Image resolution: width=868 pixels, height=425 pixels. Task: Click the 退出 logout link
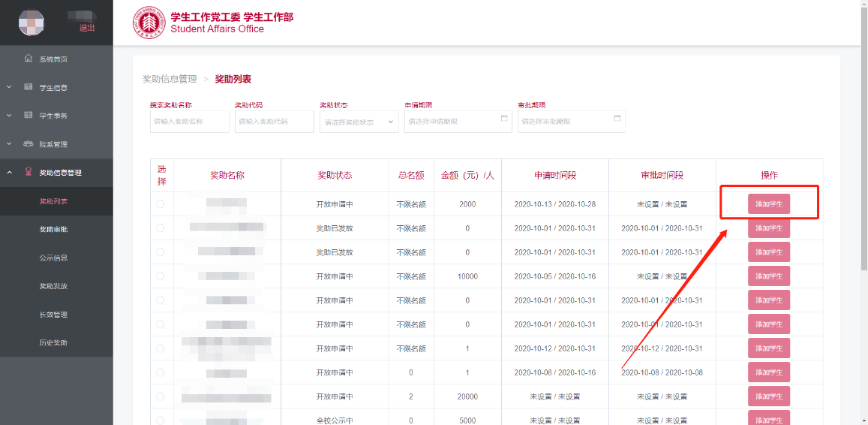[x=87, y=28]
